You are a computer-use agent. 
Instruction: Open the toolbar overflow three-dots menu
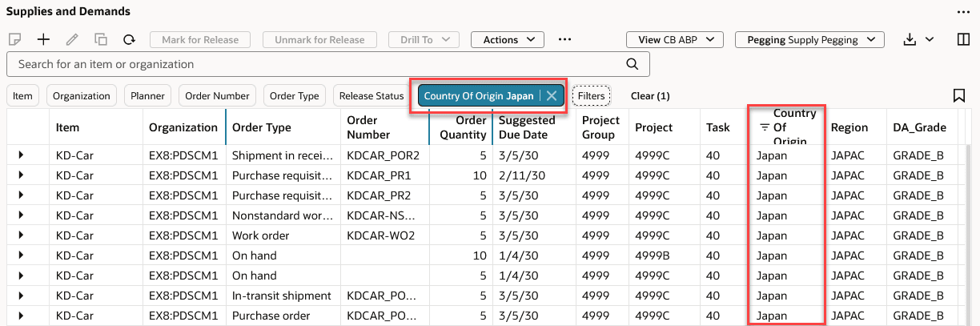pyautogui.click(x=564, y=39)
